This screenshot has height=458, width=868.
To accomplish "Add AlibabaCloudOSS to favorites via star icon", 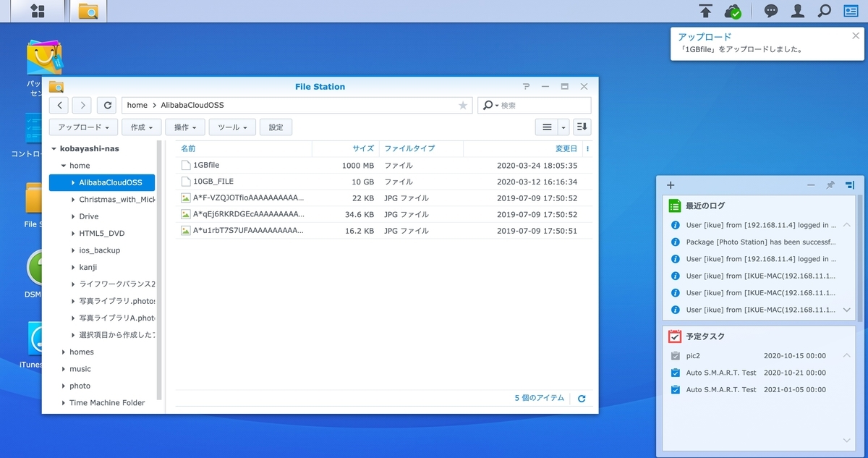I will point(463,106).
